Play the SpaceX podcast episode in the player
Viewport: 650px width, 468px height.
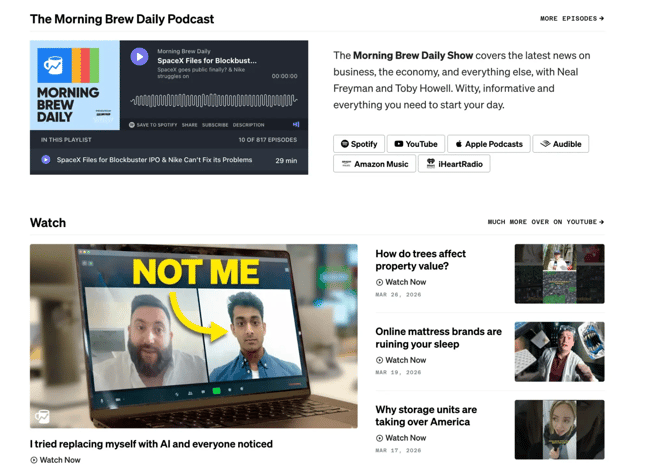tap(139, 57)
